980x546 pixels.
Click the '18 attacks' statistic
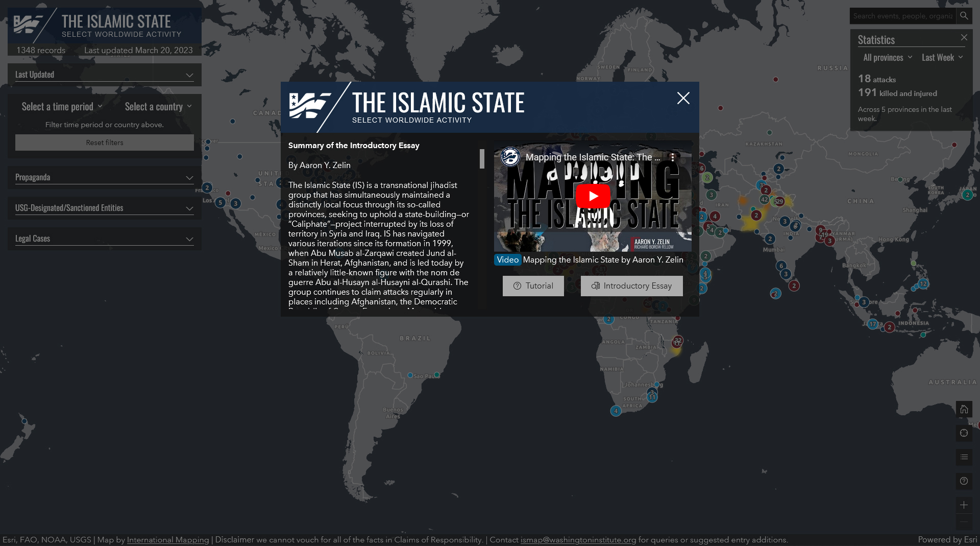(x=876, y=79)
